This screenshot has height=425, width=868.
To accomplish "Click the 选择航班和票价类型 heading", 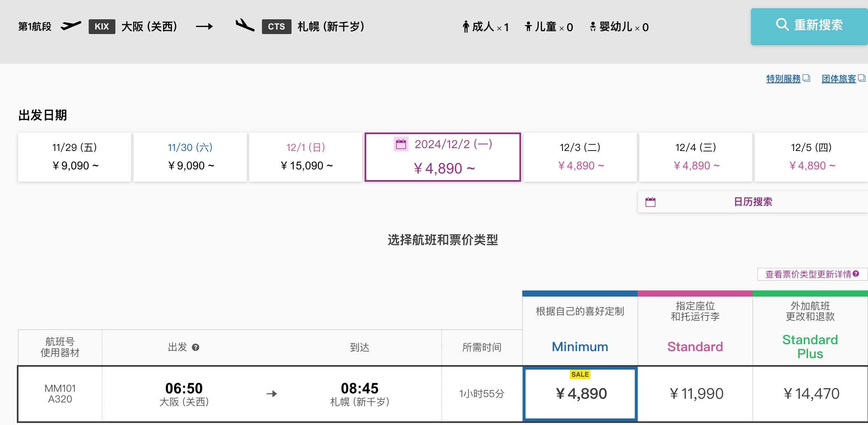I will point(443,240).
